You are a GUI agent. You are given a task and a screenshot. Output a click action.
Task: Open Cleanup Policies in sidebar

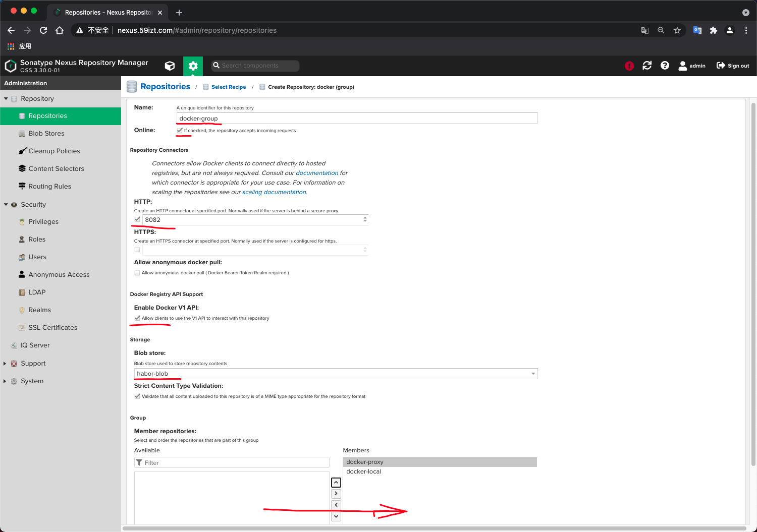pyautogui.click(x=61, y=151)
